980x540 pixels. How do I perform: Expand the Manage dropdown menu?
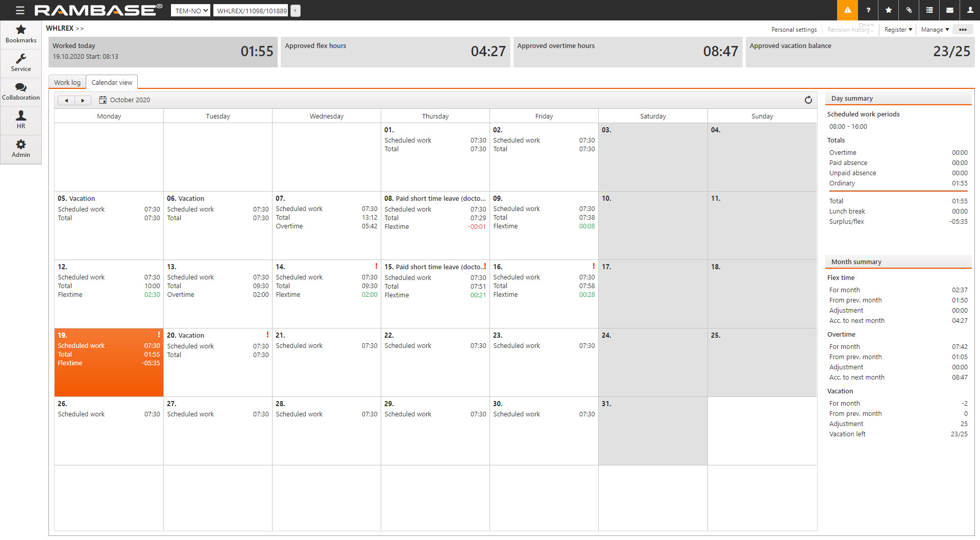coord(935,30)
